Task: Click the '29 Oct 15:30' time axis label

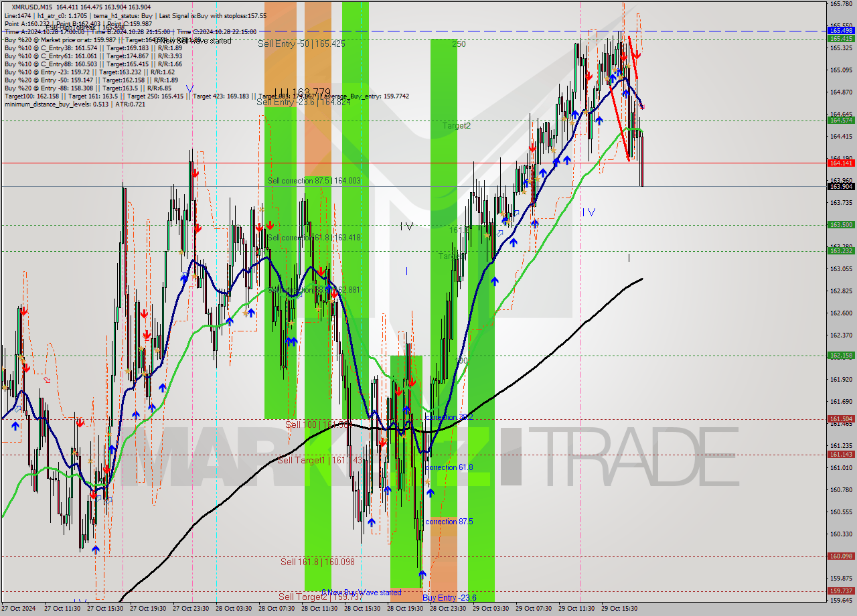Action: (x=620, y=609)
